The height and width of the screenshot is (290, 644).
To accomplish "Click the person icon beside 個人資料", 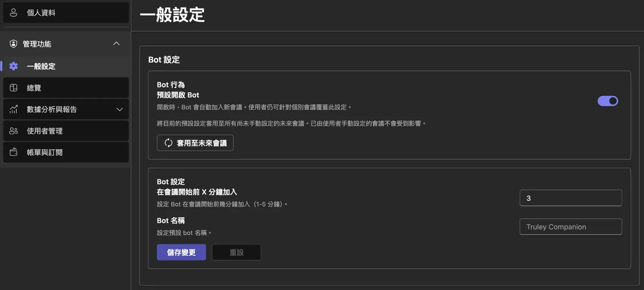I will click(x=13, y=12).
